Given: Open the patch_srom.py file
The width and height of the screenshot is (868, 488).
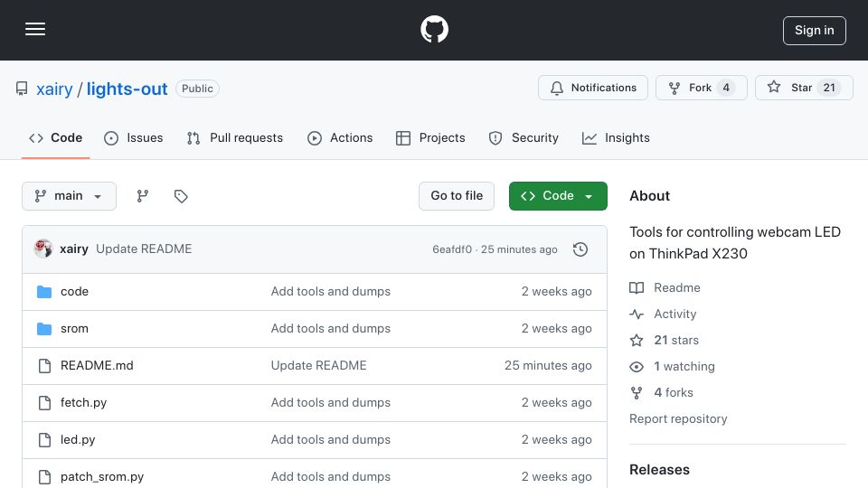Looking at the screenshot, I should (102, 477).
